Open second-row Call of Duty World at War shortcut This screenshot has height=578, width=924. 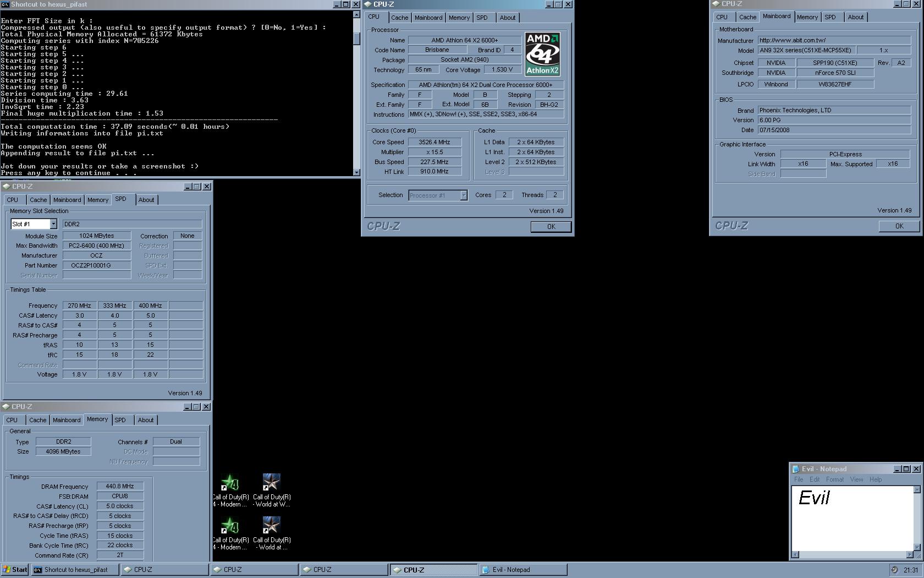point(271,533)
